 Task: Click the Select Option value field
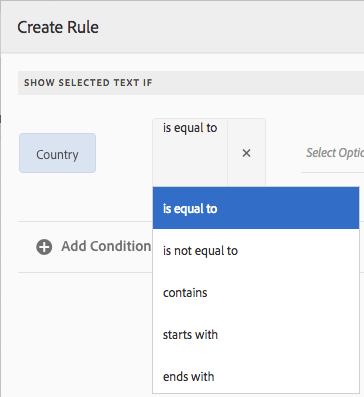tap(332, 153)
